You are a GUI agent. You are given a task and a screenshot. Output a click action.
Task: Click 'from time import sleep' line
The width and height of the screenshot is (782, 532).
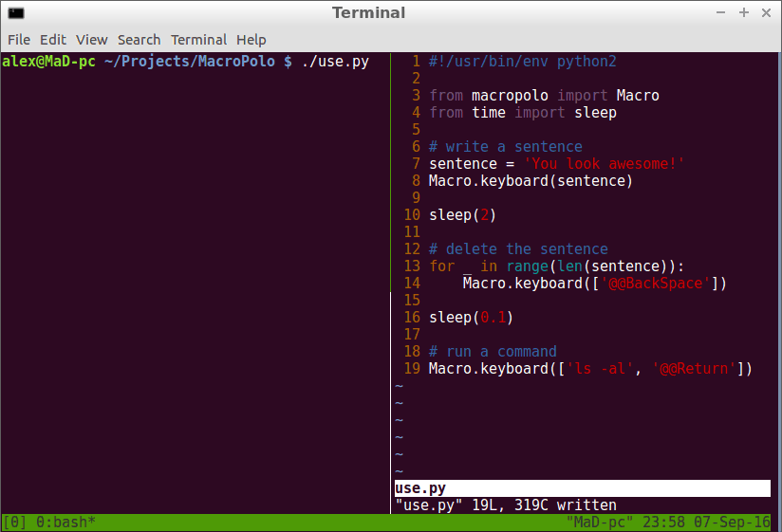tap(523, 113)
